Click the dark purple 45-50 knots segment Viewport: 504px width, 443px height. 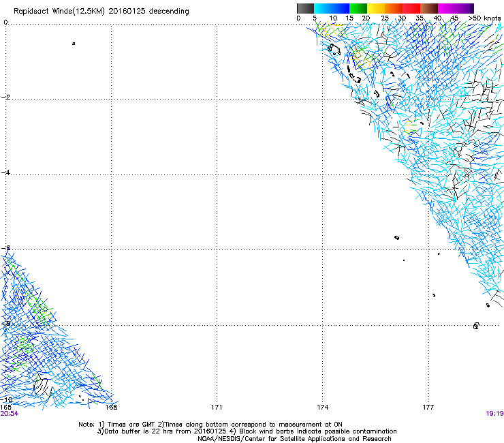point(464,8)
